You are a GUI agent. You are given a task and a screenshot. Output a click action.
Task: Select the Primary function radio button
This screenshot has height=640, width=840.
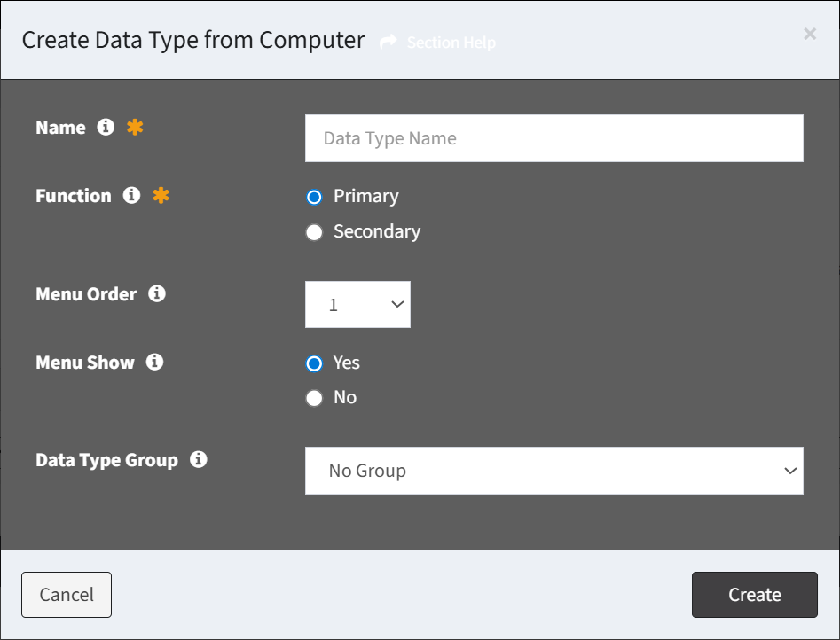[315, 197]
